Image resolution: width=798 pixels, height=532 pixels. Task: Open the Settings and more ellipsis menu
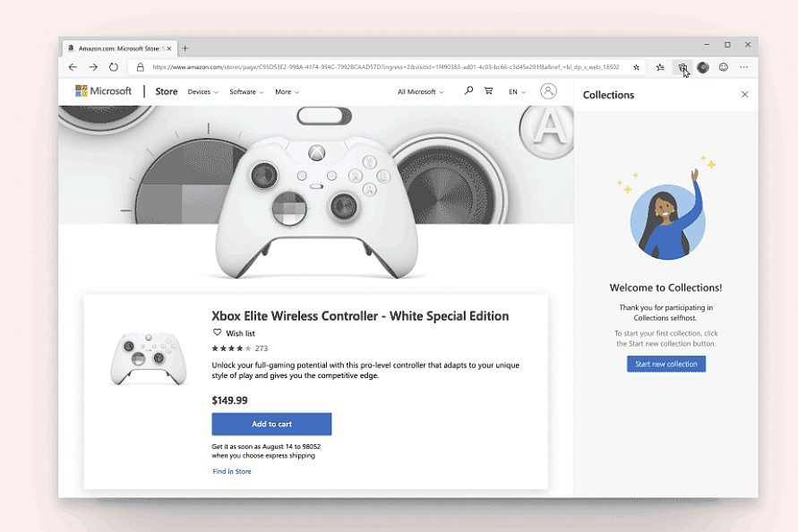743,67
